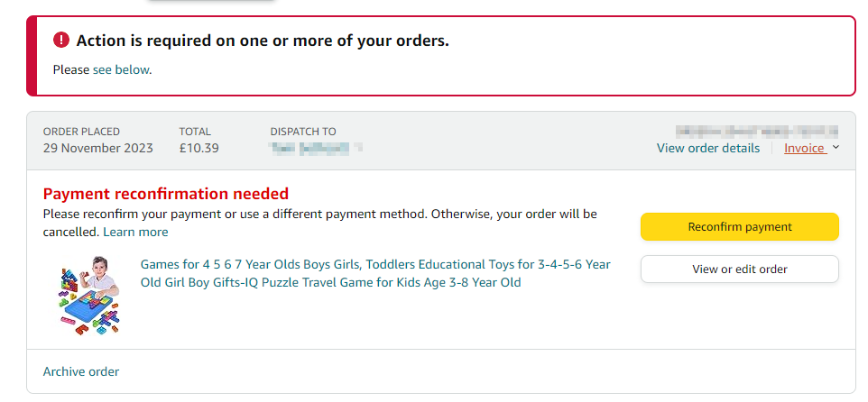Click the Invoice link

point(804,148)
